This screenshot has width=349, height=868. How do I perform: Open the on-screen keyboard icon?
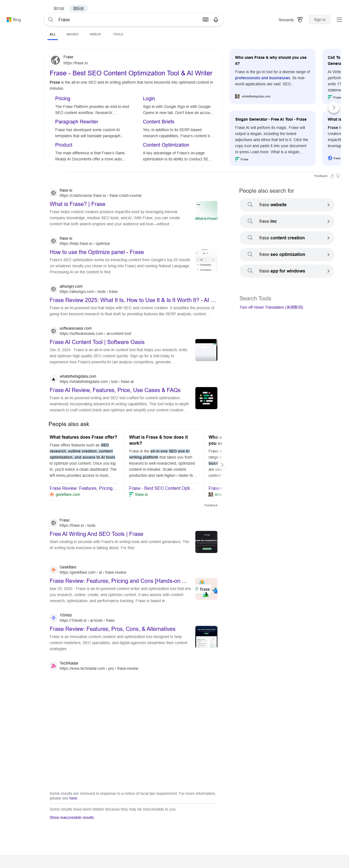pyautogui.click(x=205, y=20)
